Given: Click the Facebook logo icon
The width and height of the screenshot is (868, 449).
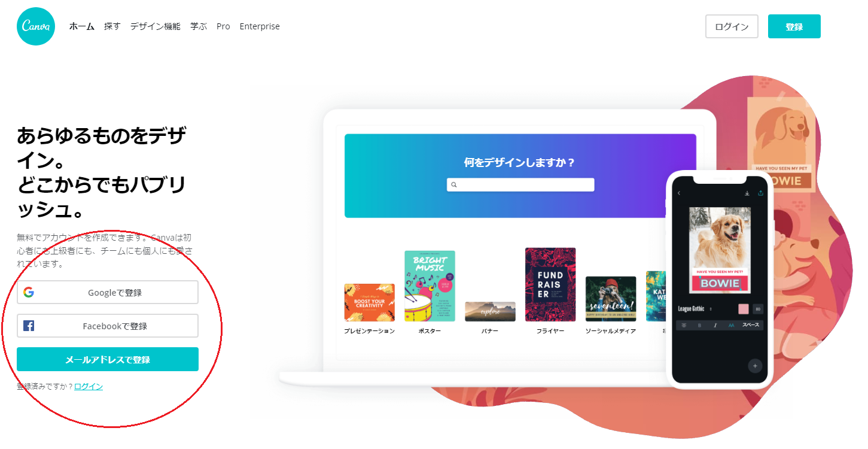Looking at the screenshot, I should click(x=29, y=326).
